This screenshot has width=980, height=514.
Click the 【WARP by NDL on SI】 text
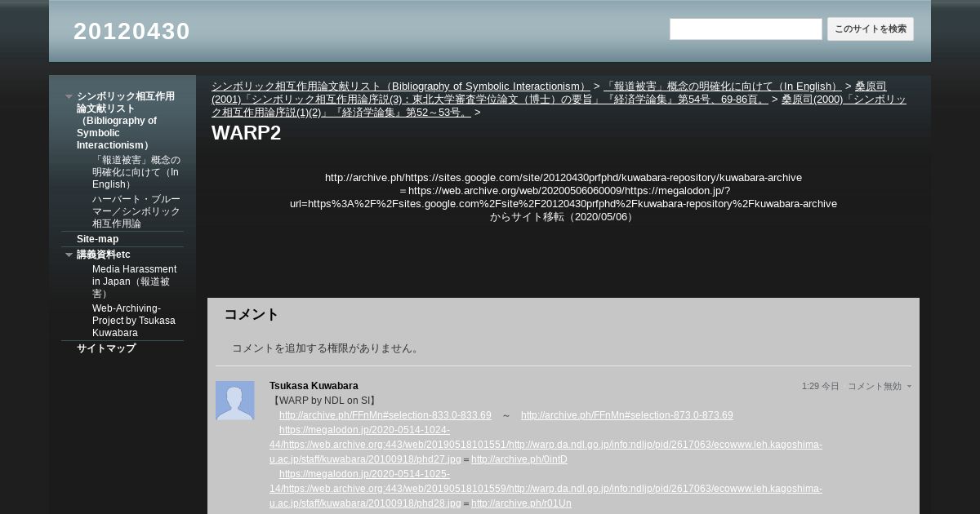click(x=323, y=401)
